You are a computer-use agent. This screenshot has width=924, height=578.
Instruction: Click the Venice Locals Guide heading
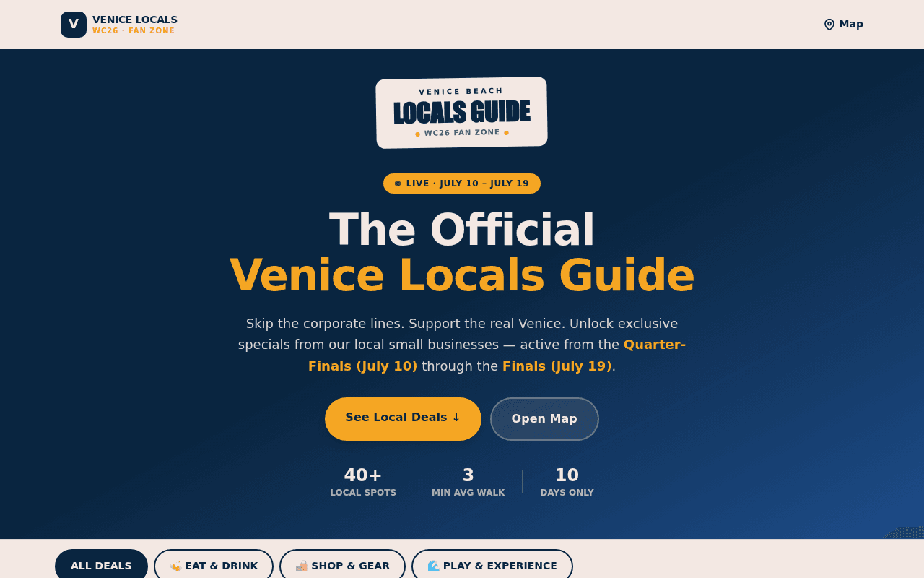click(x=462, y=275)
